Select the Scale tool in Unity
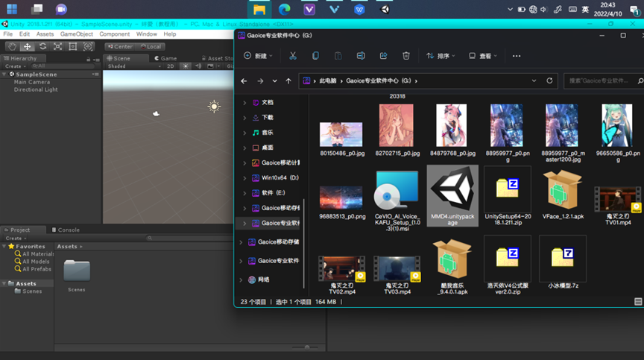The image size is (644, 360). [x=57, y=46]
